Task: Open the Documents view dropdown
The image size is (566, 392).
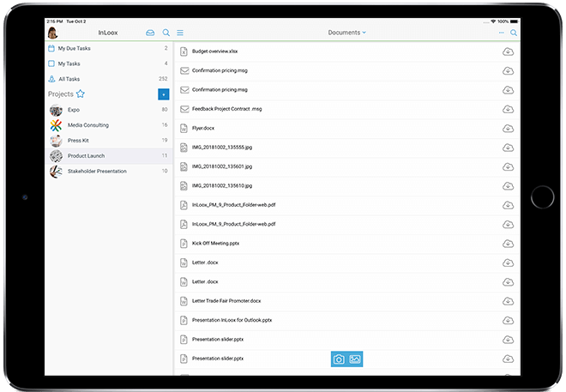Action: (x=347, y=33)
